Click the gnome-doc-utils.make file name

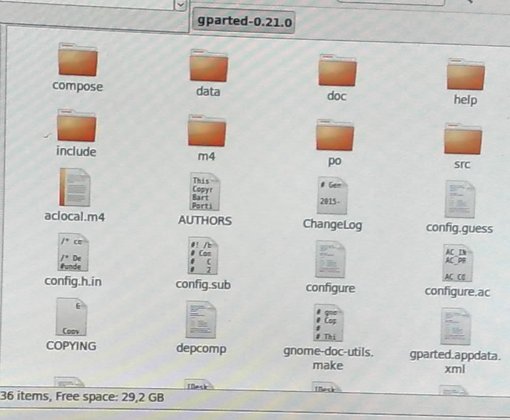click(328, 359)
